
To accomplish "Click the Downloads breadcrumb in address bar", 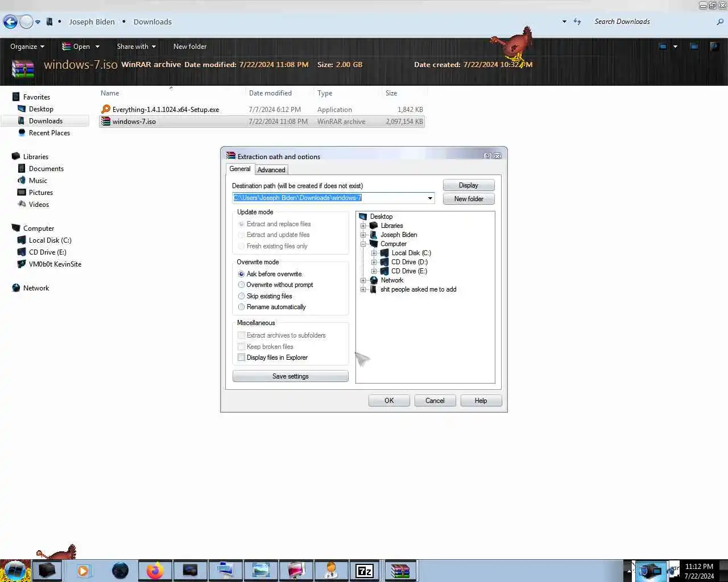I will tap(152, 22).
